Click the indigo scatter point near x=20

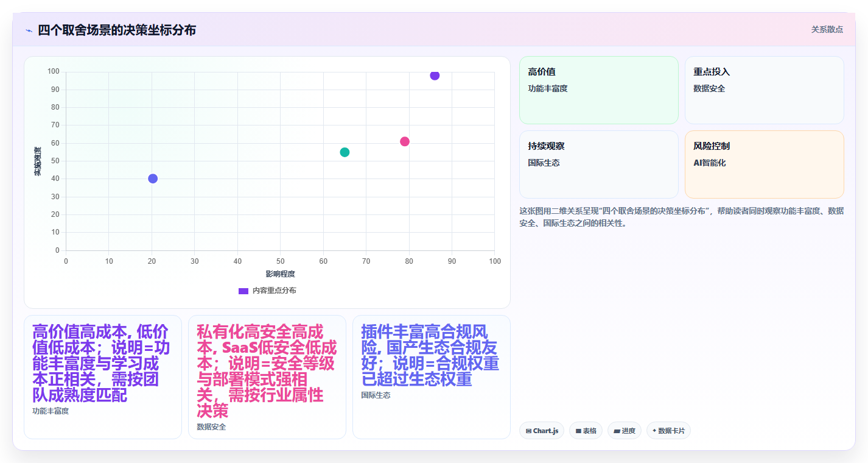(x=153, y=178)
